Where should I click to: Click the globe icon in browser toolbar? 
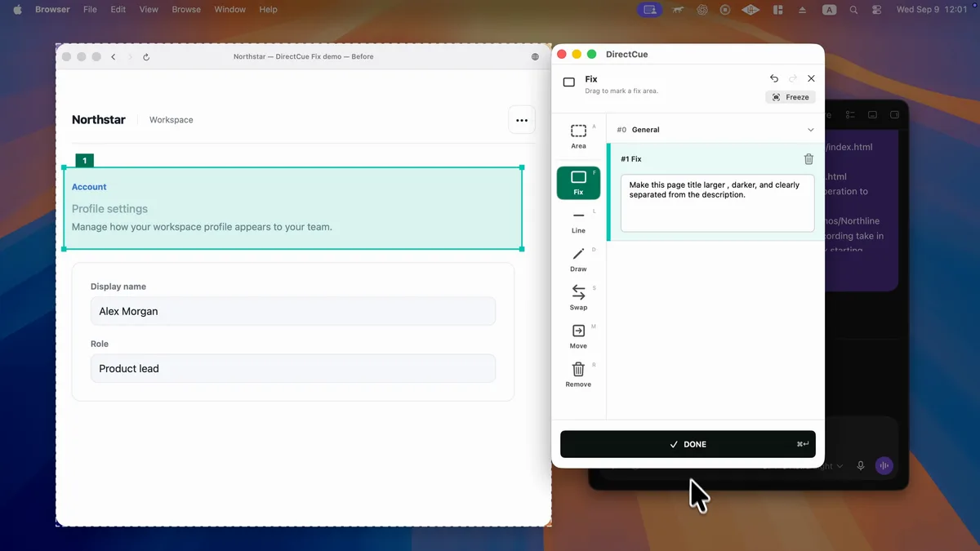[535, 57]
